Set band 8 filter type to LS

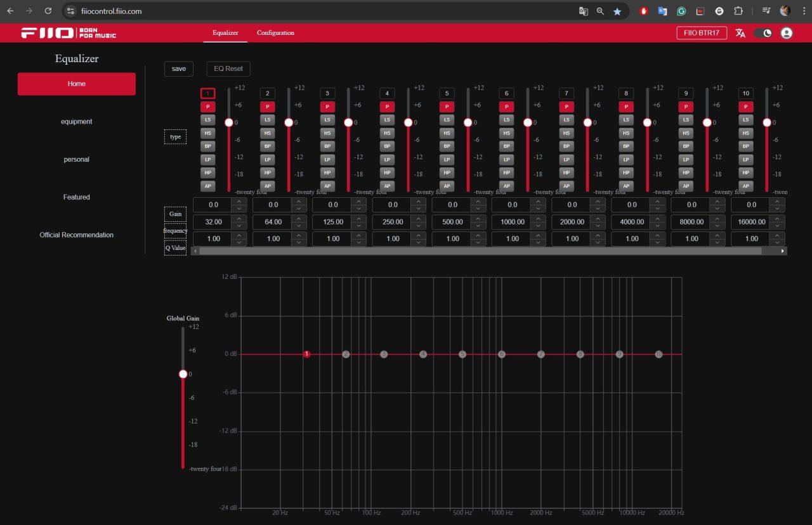pyautogui.click(x=626, y=119)
